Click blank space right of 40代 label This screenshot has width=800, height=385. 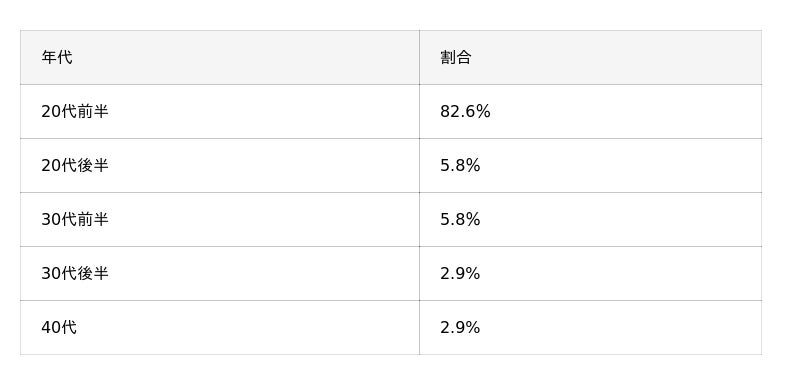247,327
